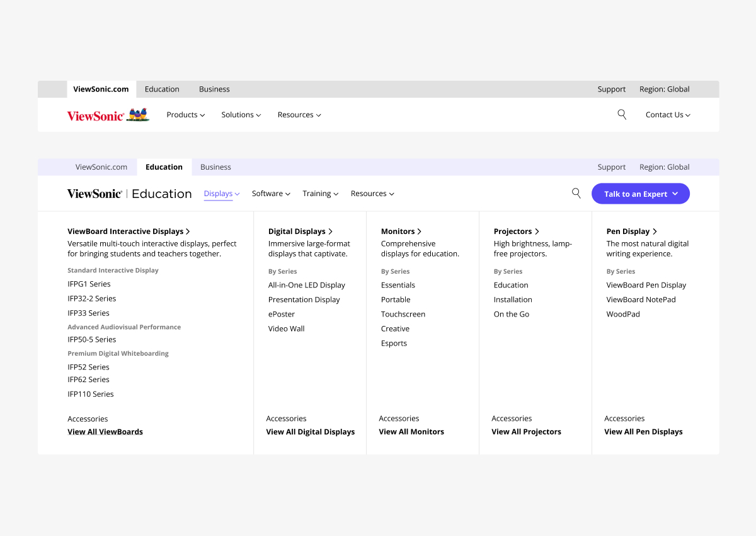Image resolution: width=756 pixels, height=536 pixels.
Task: Open Accessories under ViewBoard column
Action: (x=88, y=419)
